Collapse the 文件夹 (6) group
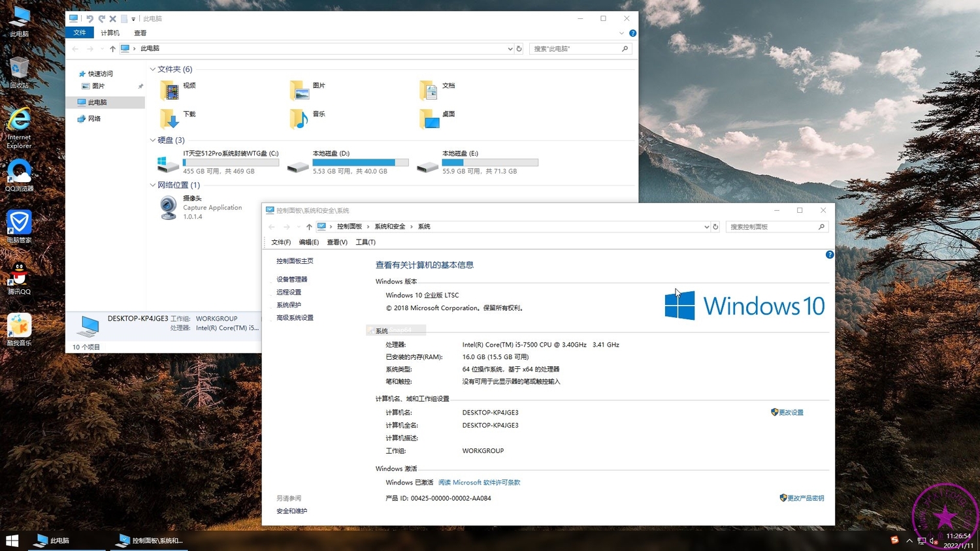Image resolution: width=980 pixels, height=551 pixels. tap(153, 69)
